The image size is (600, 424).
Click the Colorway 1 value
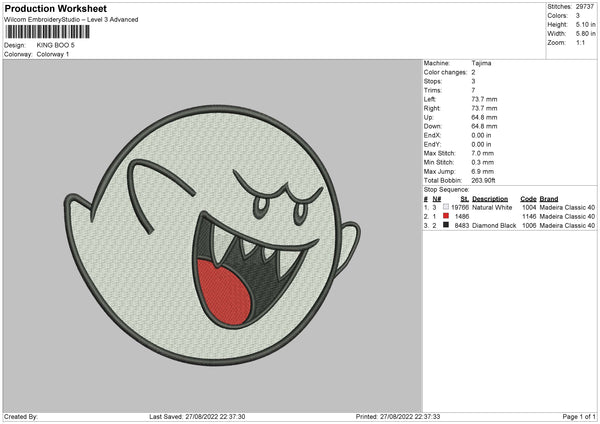click(x=53, y=54)
